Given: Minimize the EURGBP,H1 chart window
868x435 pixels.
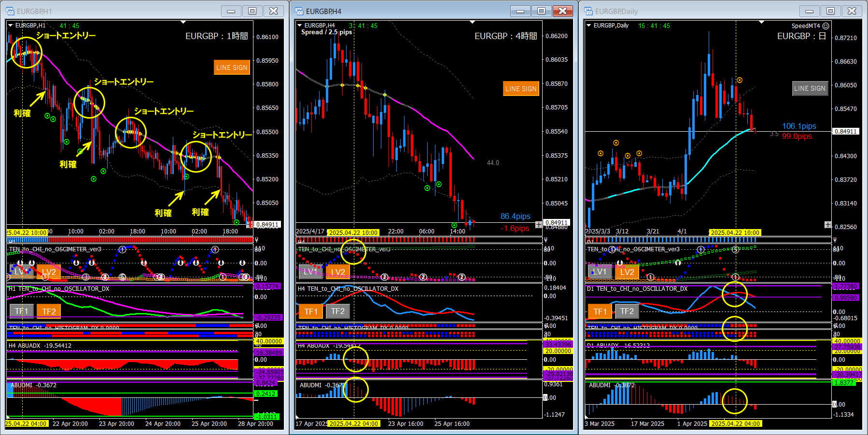Looking at the screenshot, I should pyautogui.click(x=231, y=11).
